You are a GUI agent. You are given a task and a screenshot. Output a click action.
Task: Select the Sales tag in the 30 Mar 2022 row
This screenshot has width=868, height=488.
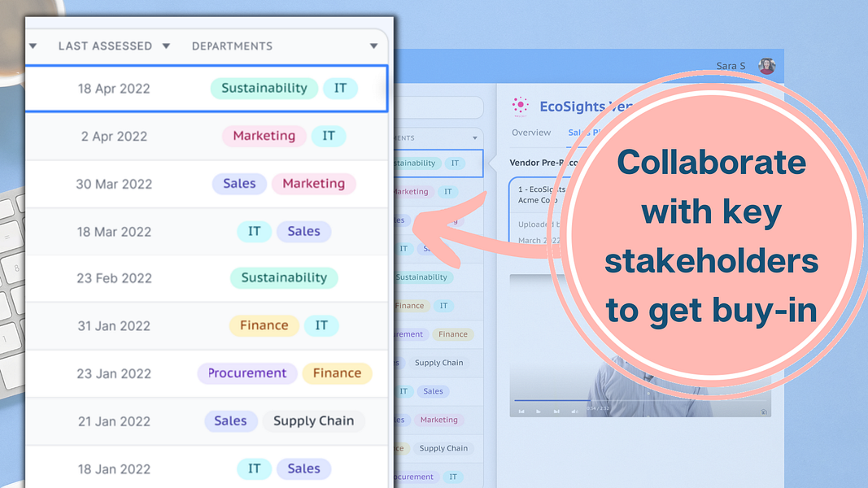click(239, 184)
